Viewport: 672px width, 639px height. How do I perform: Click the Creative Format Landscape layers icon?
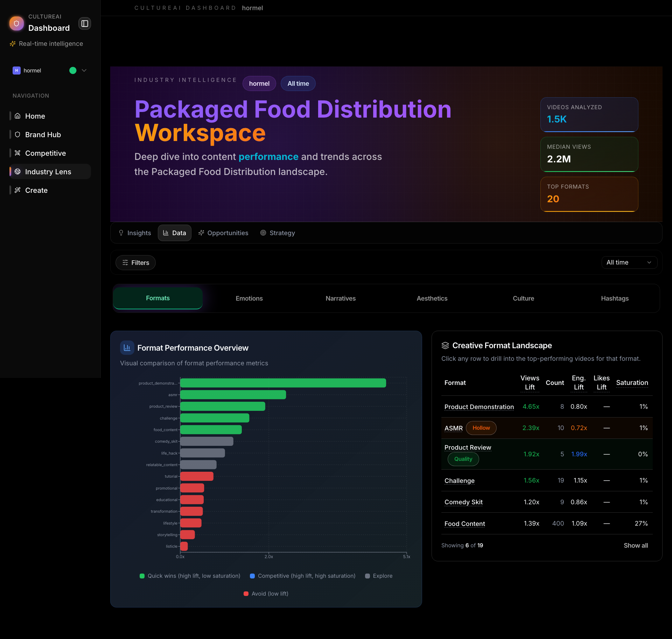click(445, 345)
